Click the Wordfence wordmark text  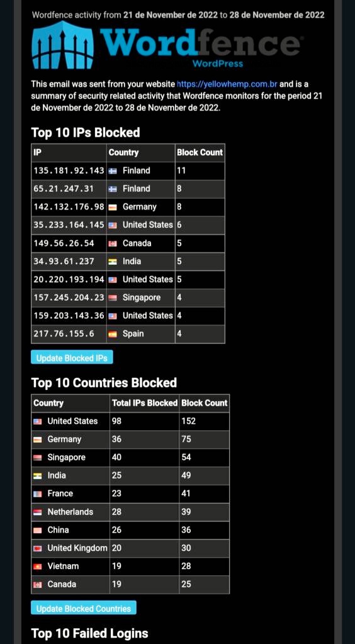pos(200,41)
